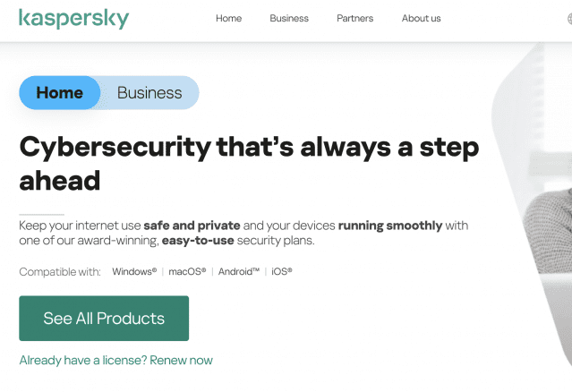This screenshot has height=392, width=572.
Task: Click the bold 'easy-to-use' text
Action: (x=199, y=241)
